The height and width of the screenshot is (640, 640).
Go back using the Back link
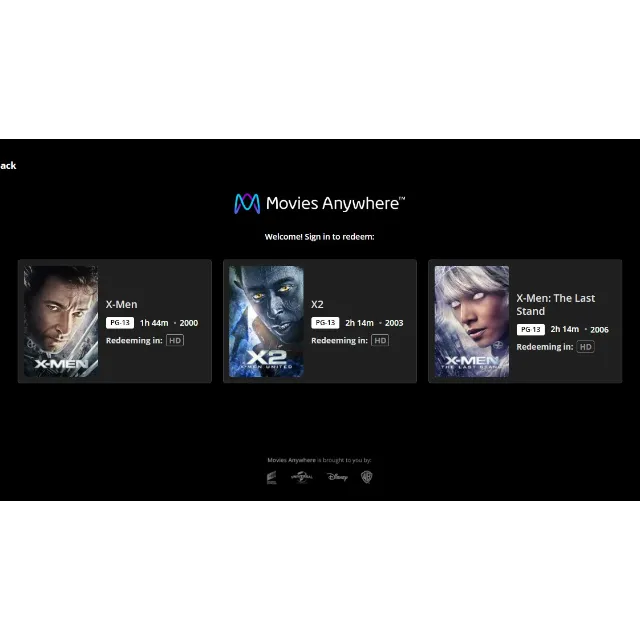(8, 165)
